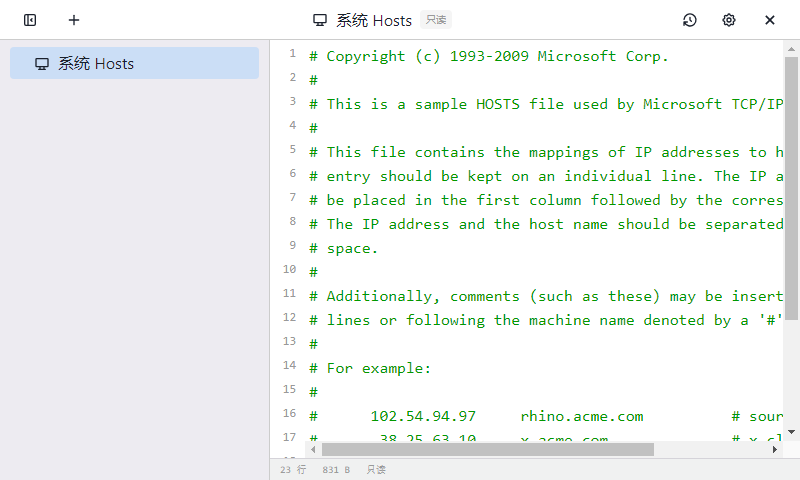This screenshot has height=480, width=800.
Task: Toggle the left sidebar panel icon
Action: (30, 20)
